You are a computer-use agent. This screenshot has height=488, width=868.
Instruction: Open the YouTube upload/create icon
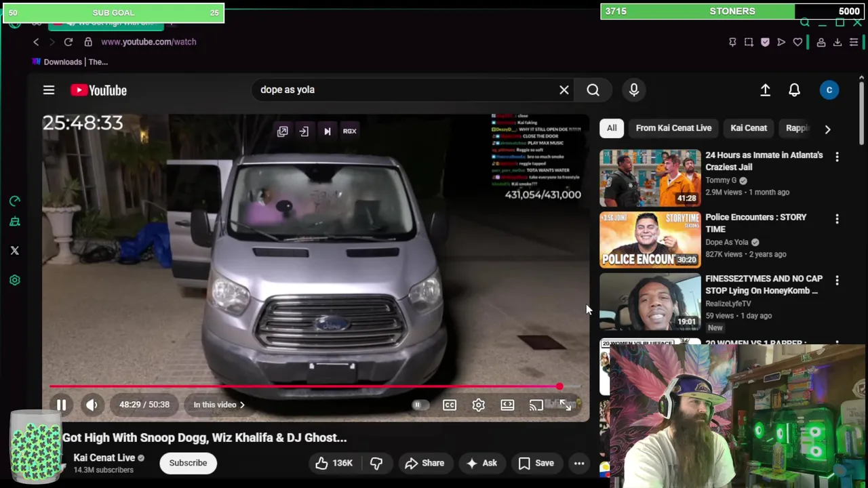point(766,89)
